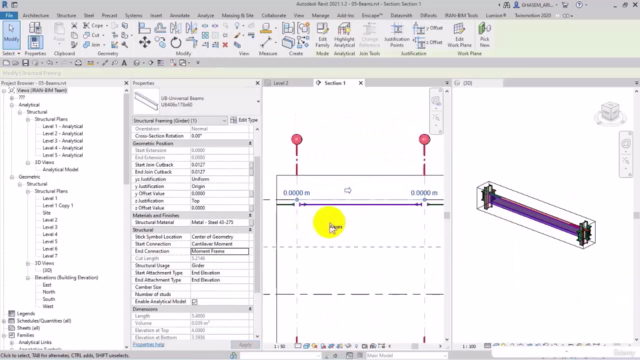
Task: Click the Save icon in quick access toolbar
Action: point(25,63)
